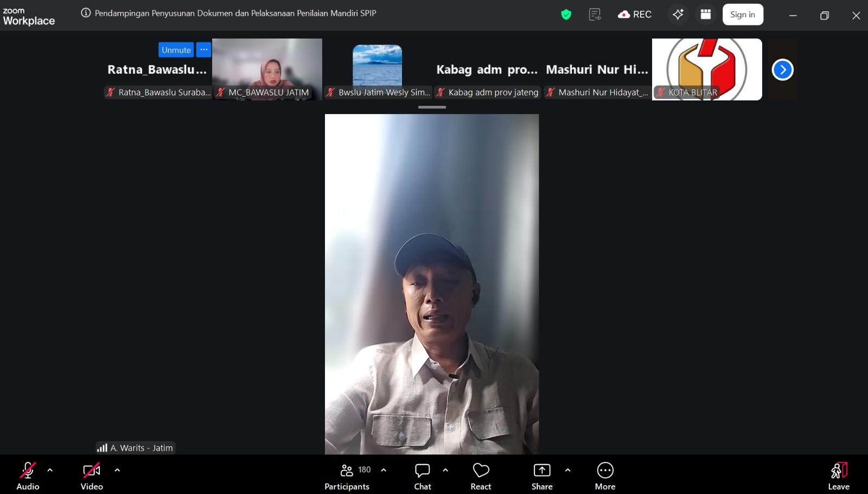Click the main speaker video of A. Warits
The image size is (868, 494).
(432, 284)
